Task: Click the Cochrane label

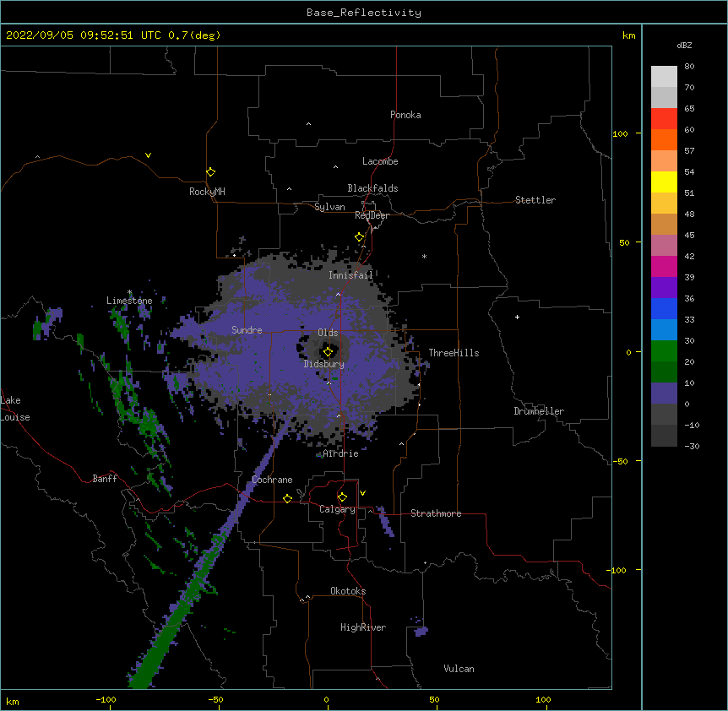Action: pyautogui.click(x=272, y=480)
